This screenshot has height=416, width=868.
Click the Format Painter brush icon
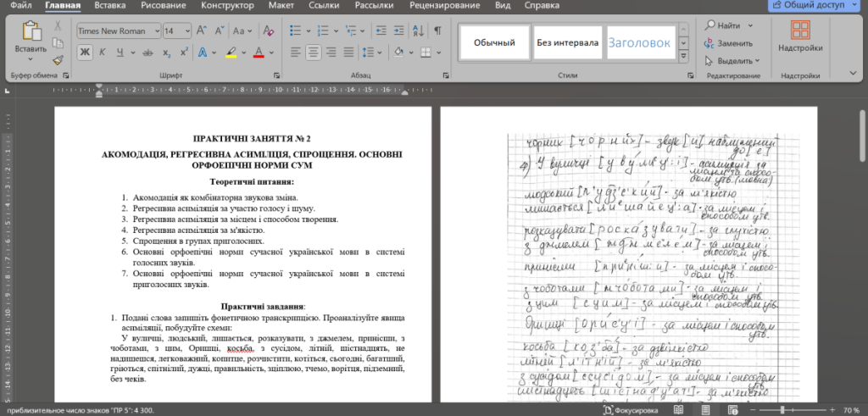(58, 60)
